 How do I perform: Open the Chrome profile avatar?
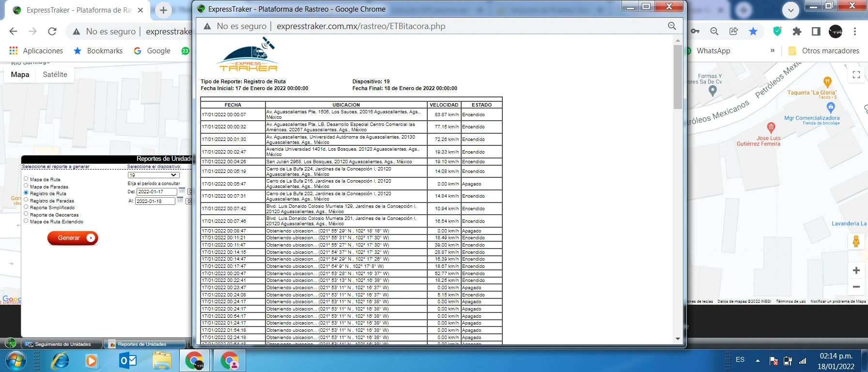836,31
